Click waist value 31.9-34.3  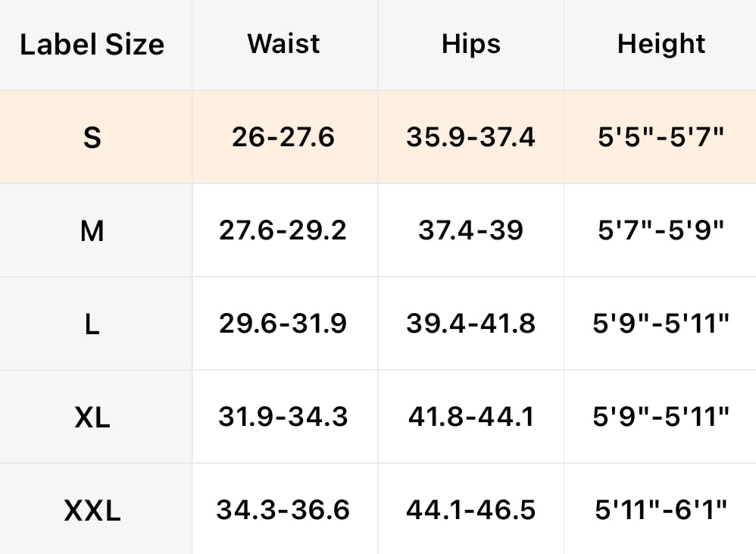point(283,417)
